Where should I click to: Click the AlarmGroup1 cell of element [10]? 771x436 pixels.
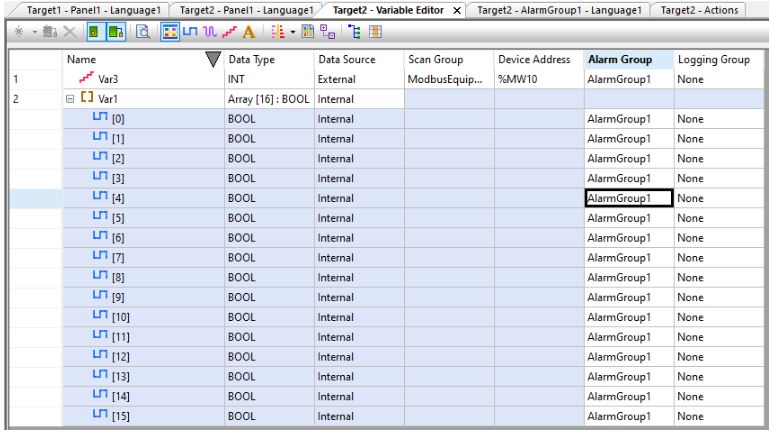coord(629,317)
